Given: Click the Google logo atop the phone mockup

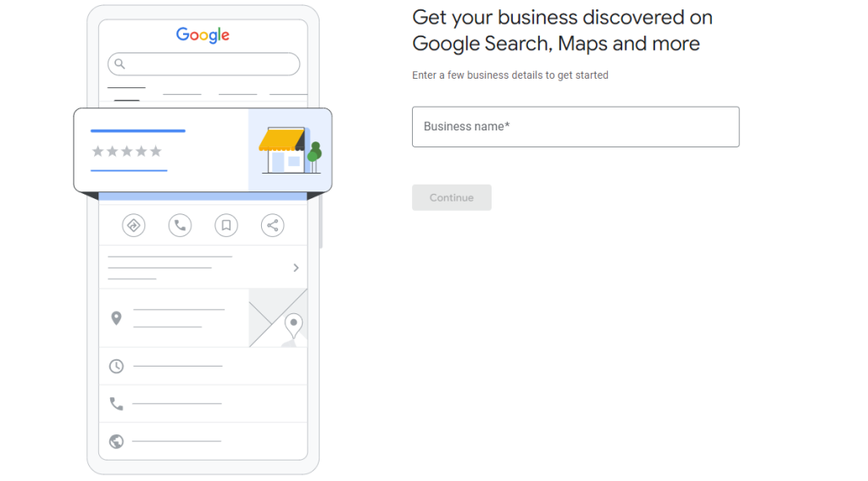Looking at the screenshot, I should [203, 35].
